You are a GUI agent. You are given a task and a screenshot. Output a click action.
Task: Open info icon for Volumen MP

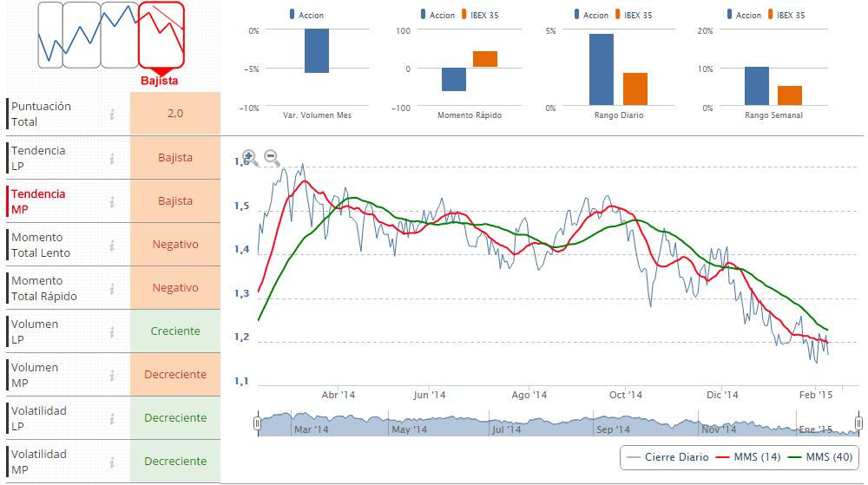coord(112,376)
